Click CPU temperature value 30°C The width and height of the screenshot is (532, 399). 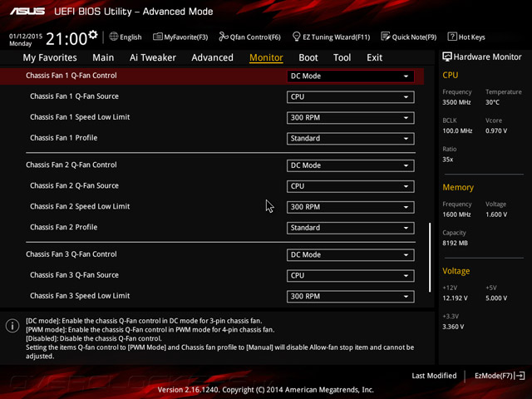pos(492,102)
